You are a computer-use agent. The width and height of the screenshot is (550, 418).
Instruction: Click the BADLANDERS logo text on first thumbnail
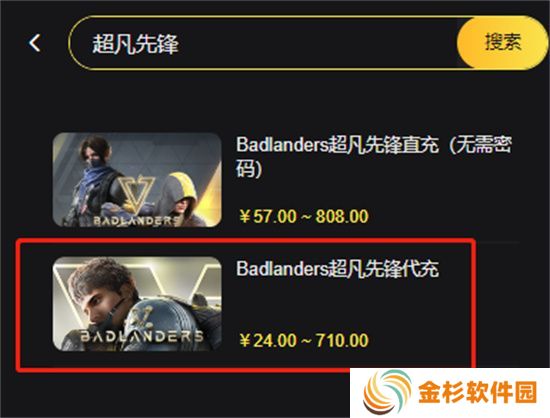(137, 221)
